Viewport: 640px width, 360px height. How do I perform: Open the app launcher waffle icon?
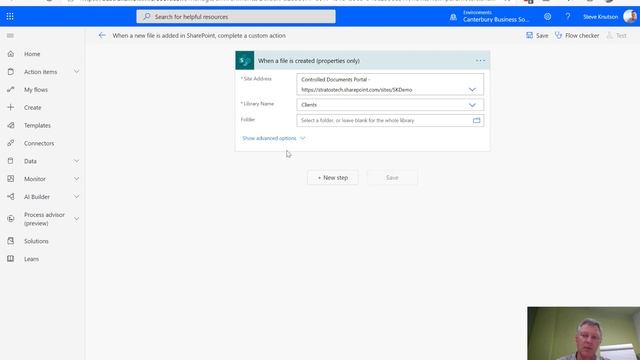coord(10,16)
